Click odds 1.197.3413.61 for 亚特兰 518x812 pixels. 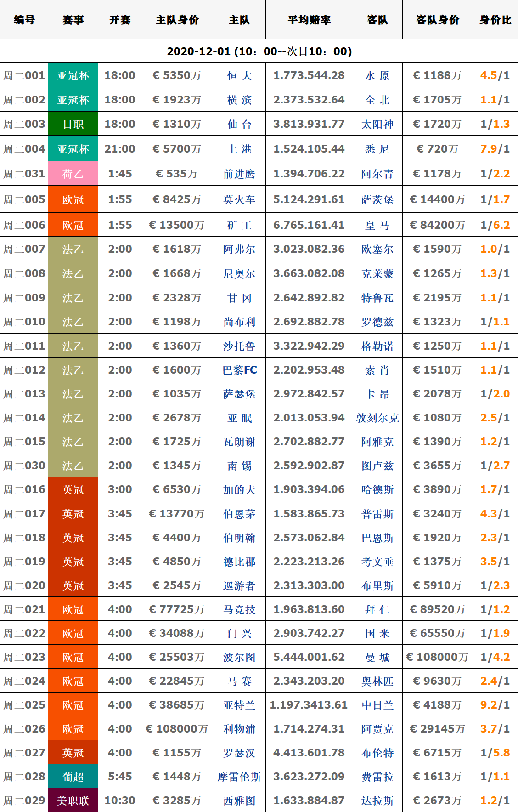[309, 705]
